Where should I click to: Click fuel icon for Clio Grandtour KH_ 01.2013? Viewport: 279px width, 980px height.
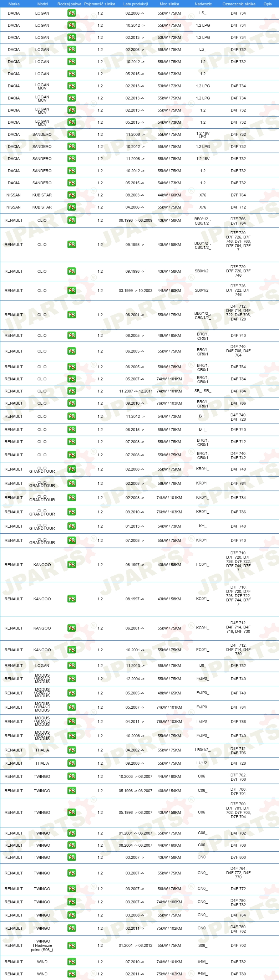[72, 527]
